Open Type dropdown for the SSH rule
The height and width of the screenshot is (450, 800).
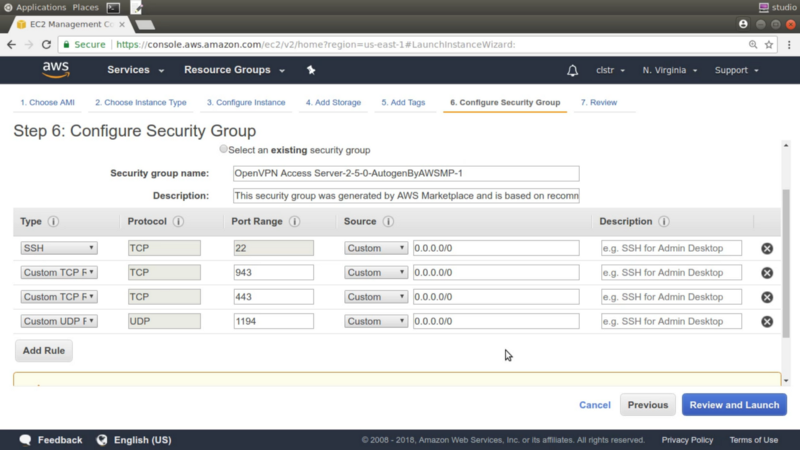[59, 248]
